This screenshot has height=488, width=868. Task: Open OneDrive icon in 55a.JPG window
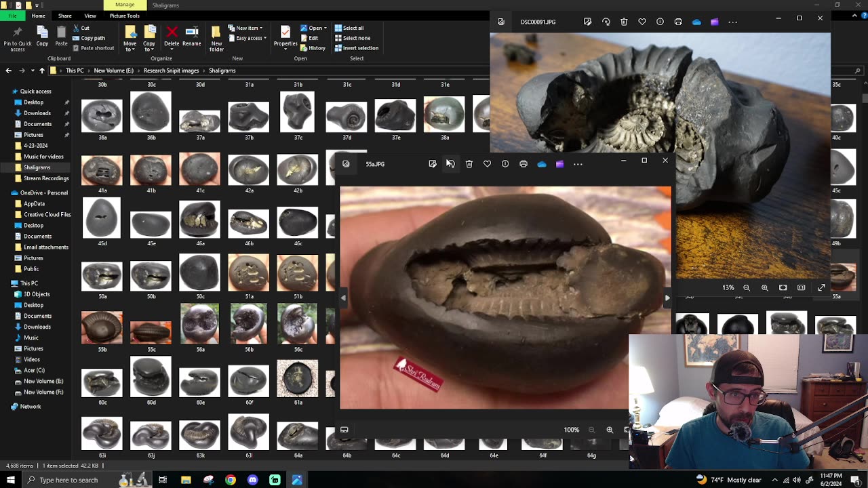(x=542, y=164)
